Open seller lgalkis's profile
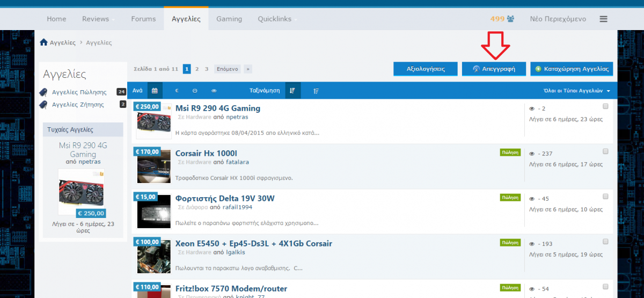 click(x=236, y=252)
